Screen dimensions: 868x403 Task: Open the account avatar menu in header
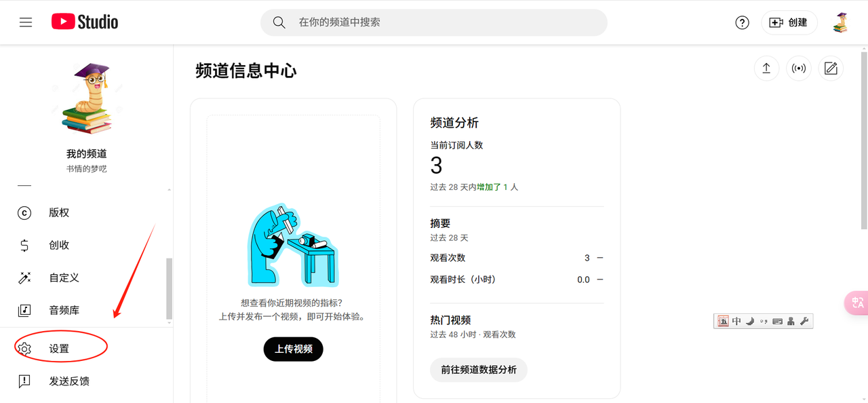841,22
